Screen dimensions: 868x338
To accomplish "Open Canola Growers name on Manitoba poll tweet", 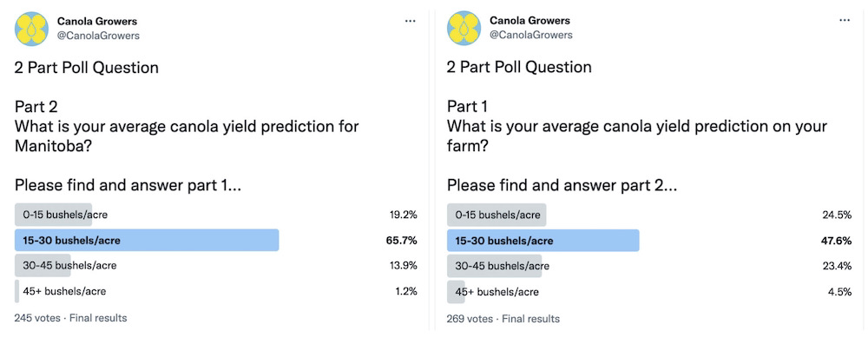I will click(97, 21).
